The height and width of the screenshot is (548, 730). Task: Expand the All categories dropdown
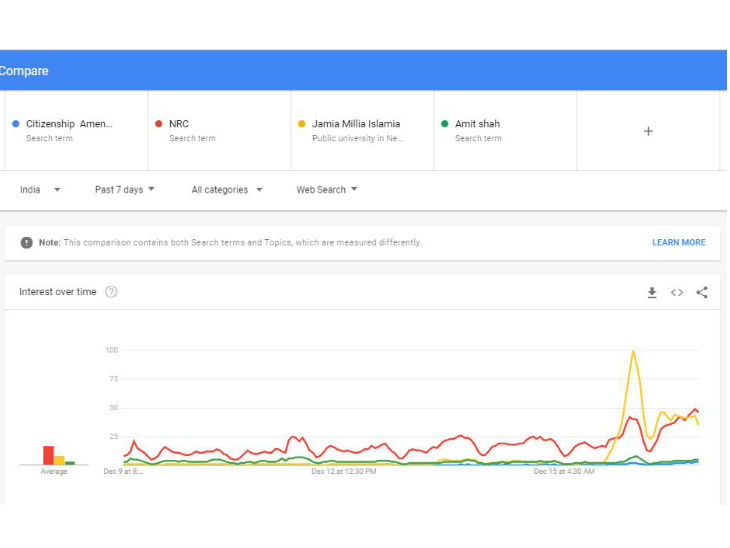coord(227,190)
